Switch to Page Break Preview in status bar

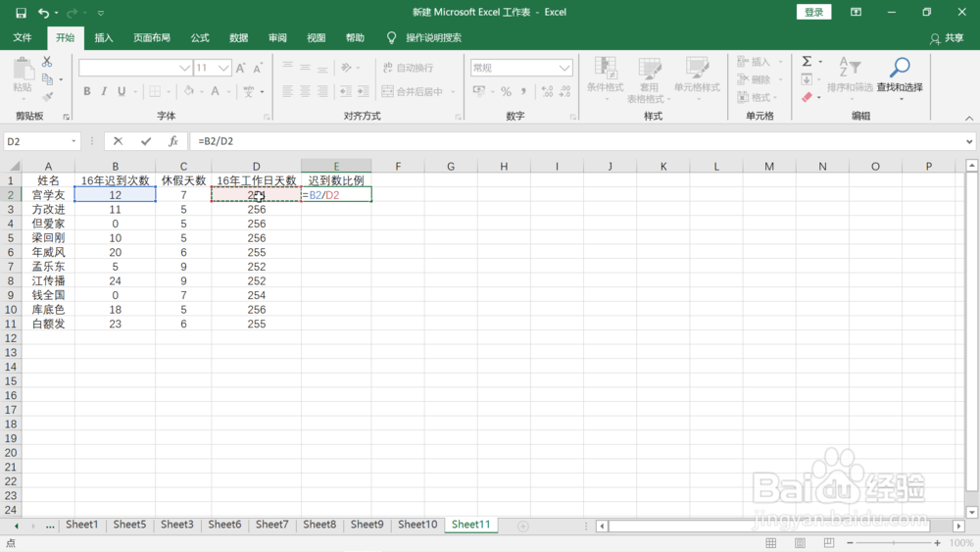point(829,543)
